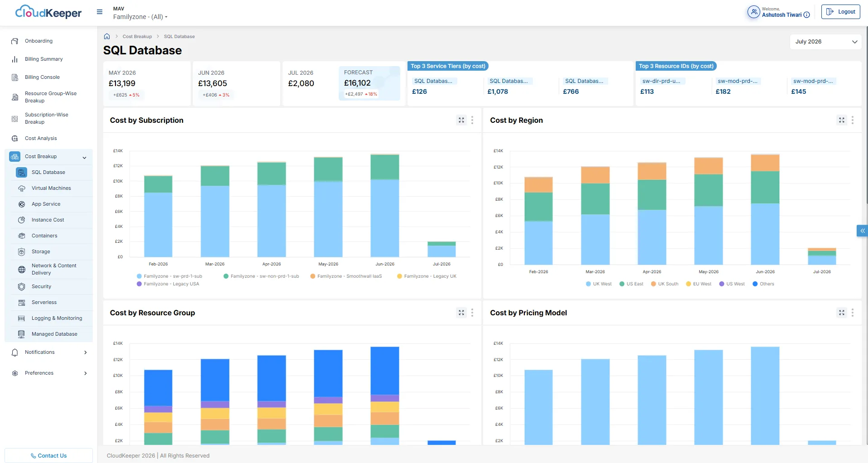Click the user avatar icon
Image resolution: width=868 pixels, height=463 pixels.
point(753,12)
